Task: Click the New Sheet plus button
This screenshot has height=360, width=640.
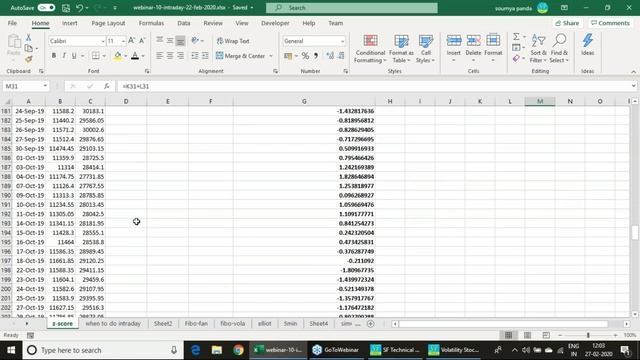Action: (x=371, y=324)
